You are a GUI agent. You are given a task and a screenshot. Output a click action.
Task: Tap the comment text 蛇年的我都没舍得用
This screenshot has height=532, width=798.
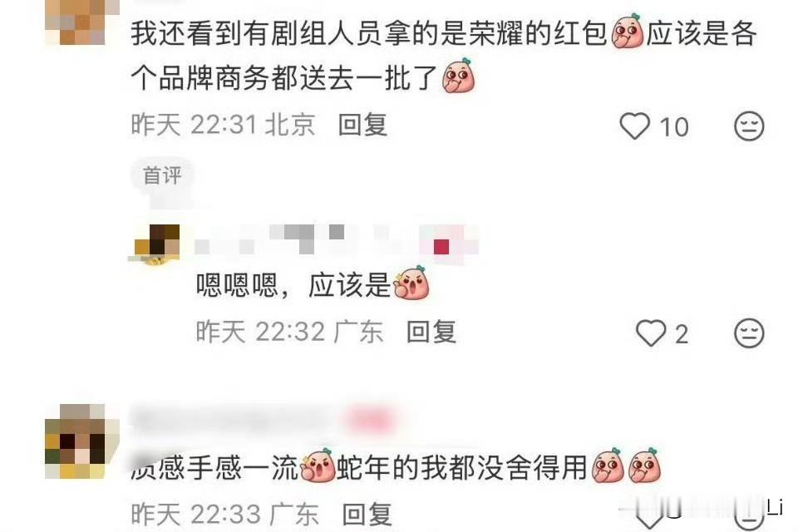[x=461, y=467]
